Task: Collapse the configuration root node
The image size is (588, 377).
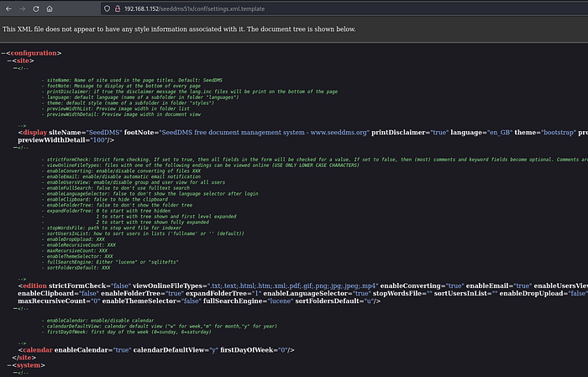Action: tap(5, 52)
